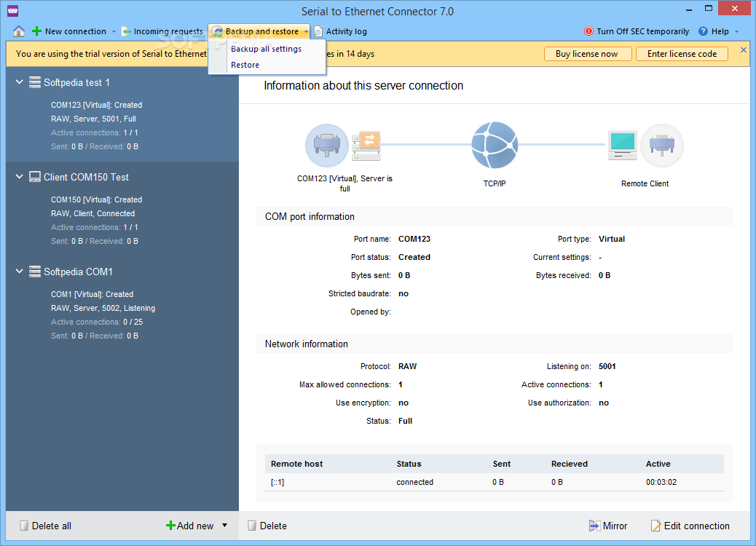Choose Restore from the dropdown menu
Screen dimensions: 756x546
point(245,65)
